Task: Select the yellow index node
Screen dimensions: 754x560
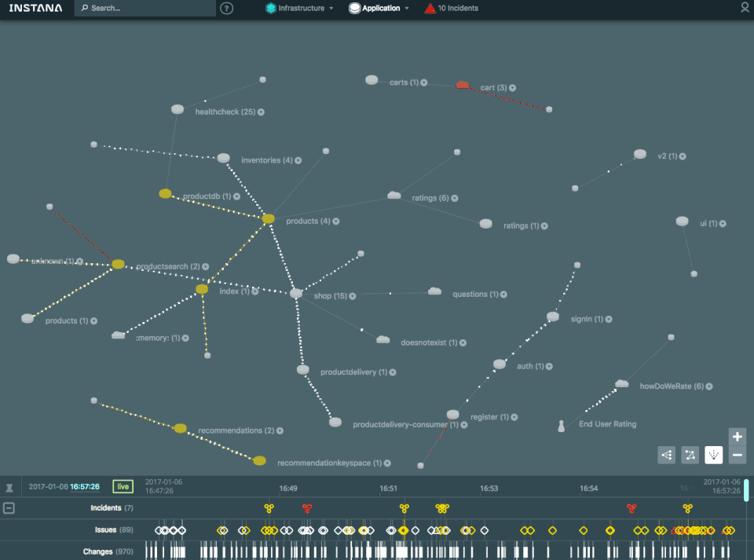Action: (202, 289)
